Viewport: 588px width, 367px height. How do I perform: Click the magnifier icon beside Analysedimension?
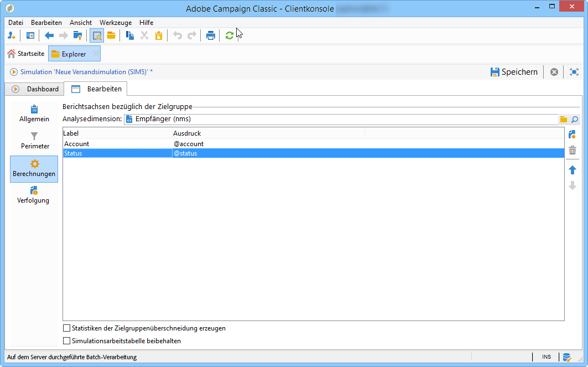click(x=575, y=120)
